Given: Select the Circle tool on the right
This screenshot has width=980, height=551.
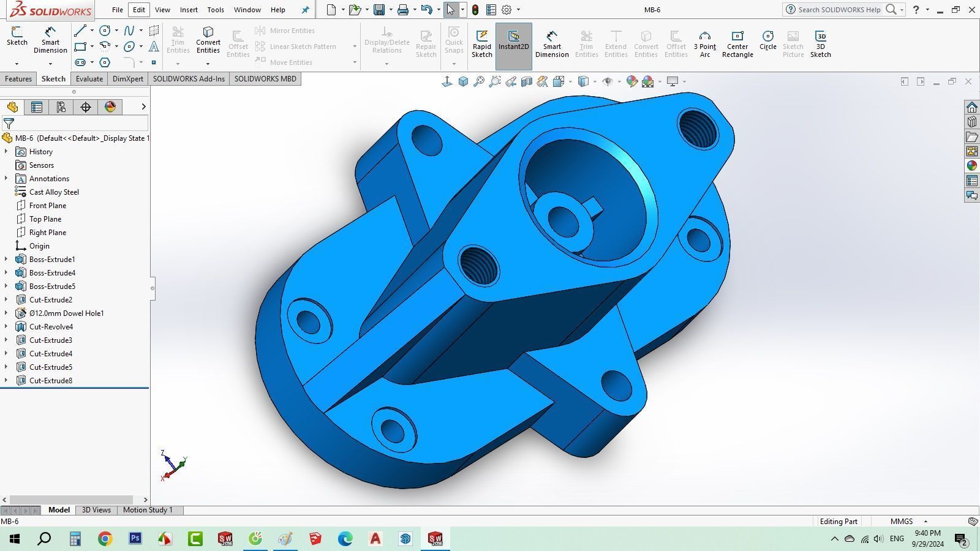Looking at the screenshot, I should coord(767,40).
